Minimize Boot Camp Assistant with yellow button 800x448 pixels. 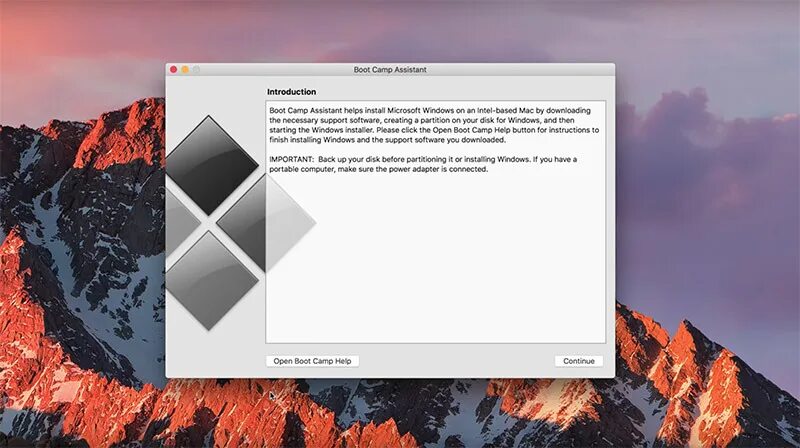point(185,69)
